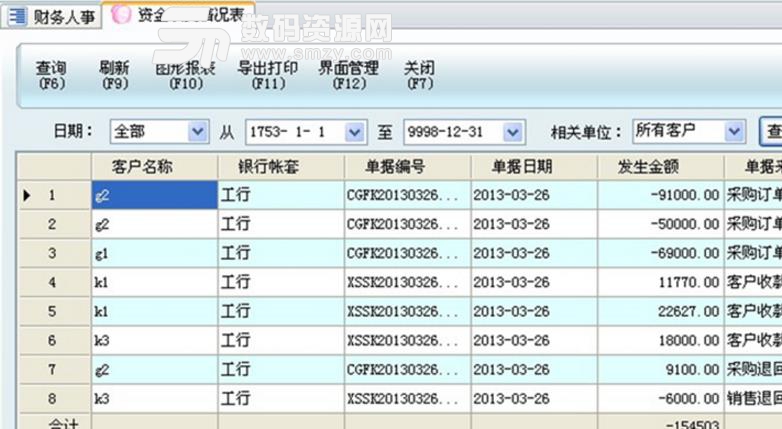Click the 财务人事 tab list icon
Screen dimensions: 782x429
pos(17,16)
